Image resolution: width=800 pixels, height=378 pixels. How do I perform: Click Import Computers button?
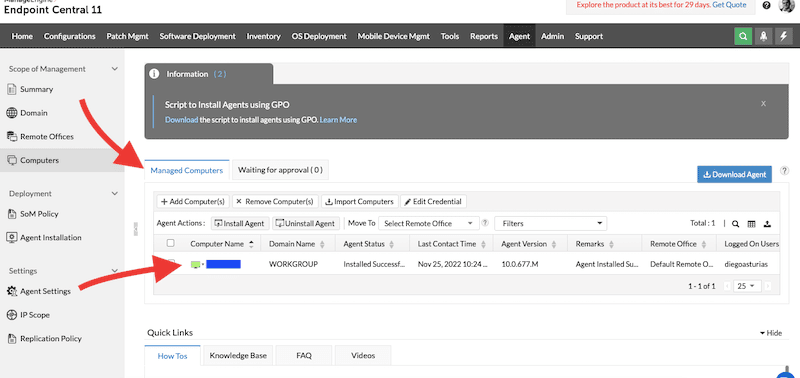[x=360, y=201]
